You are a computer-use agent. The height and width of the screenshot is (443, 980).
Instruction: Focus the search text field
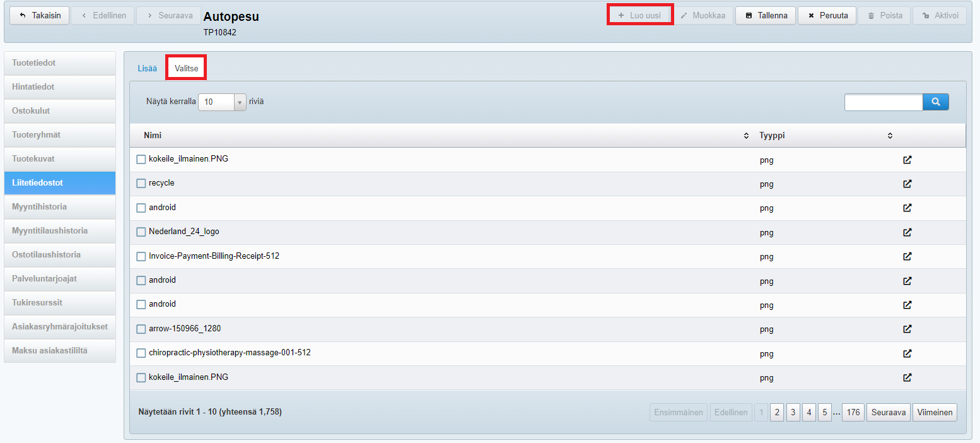pyautogui.click(x=883, y=102)
